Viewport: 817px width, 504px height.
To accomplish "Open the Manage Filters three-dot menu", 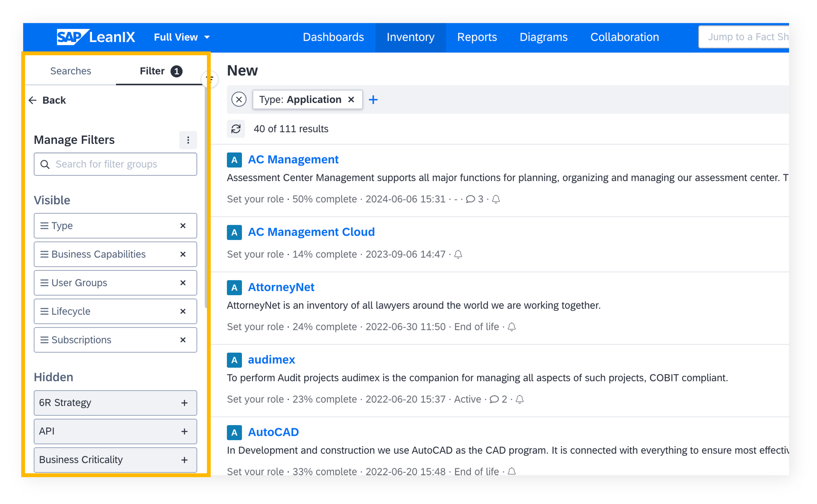I will tap(188, 140).
